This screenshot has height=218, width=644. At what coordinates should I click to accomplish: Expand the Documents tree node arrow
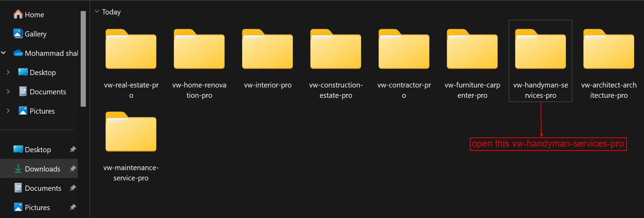point(8,92)
